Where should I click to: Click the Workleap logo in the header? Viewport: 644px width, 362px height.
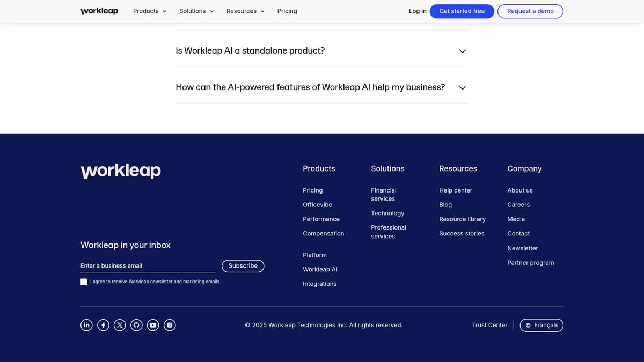99,11
